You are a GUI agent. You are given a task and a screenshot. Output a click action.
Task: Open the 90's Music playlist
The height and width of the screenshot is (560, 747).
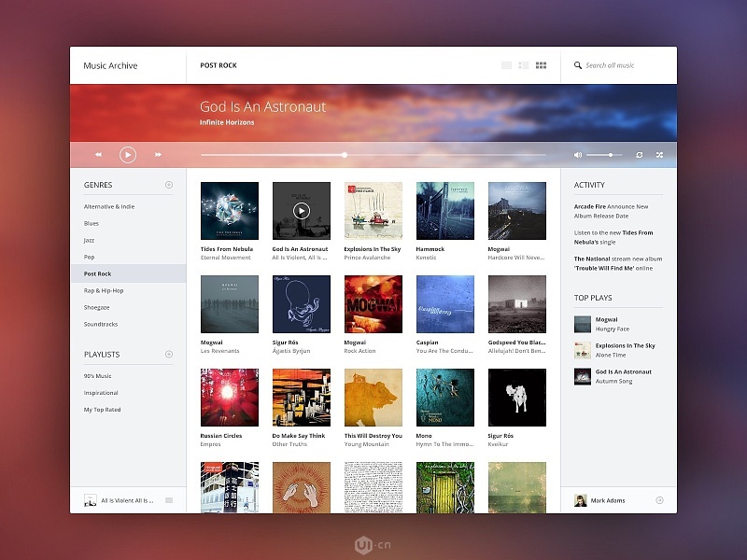click(x=98, y=376)
